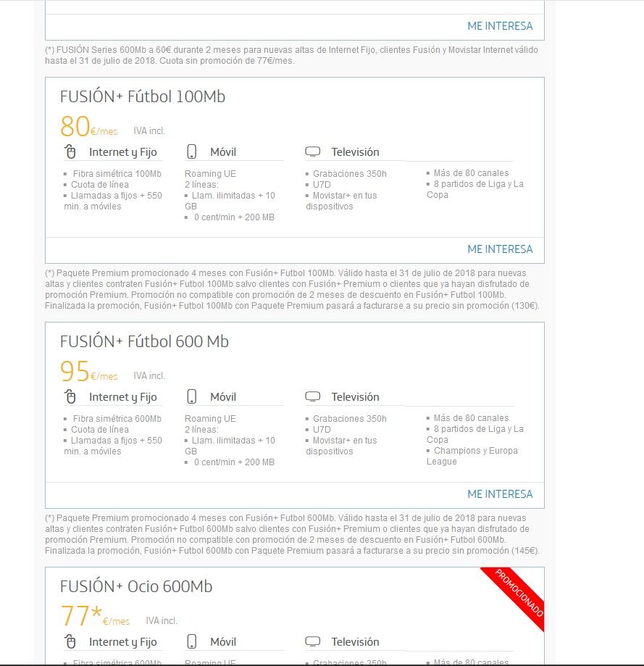Screen dimensions: 644x666
Task: Select the mobile phone icon in the Fútbol 600 Mb card
Action: tap(192, 397)
